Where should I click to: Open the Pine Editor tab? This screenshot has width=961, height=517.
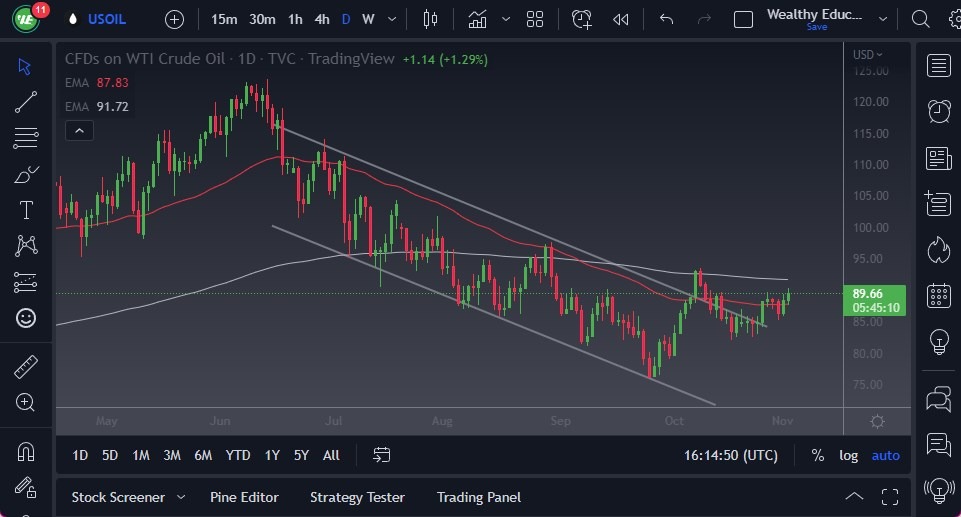(244, 497)
